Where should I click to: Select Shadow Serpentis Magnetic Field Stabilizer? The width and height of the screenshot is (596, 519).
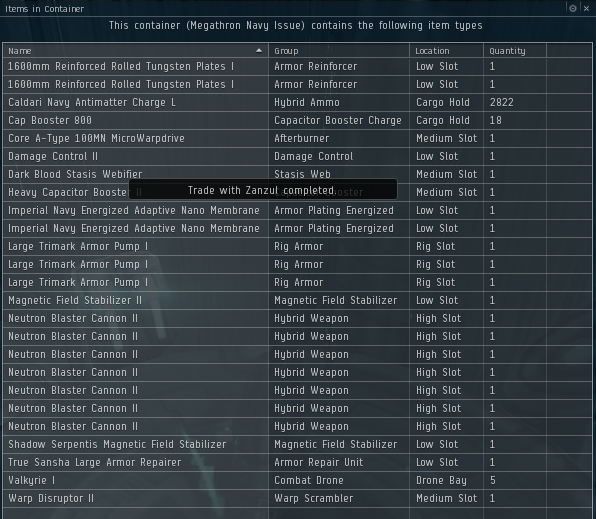tap(297, 444)
